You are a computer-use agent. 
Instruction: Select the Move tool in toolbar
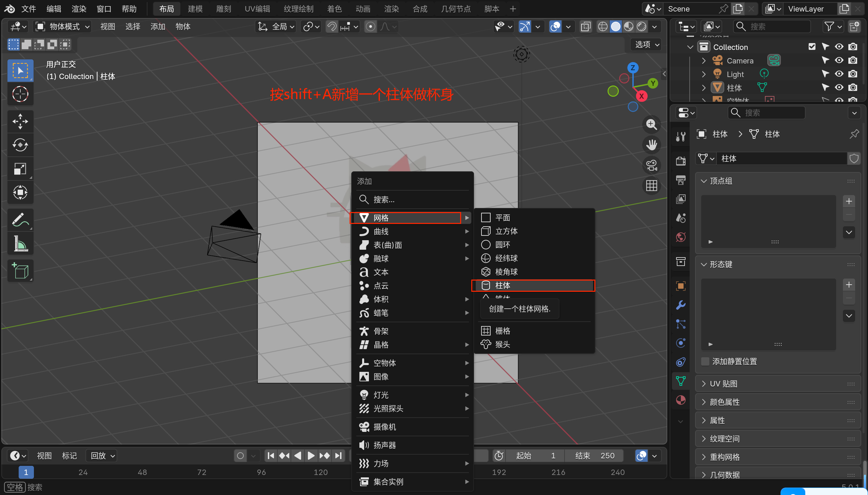coord(20,121)
